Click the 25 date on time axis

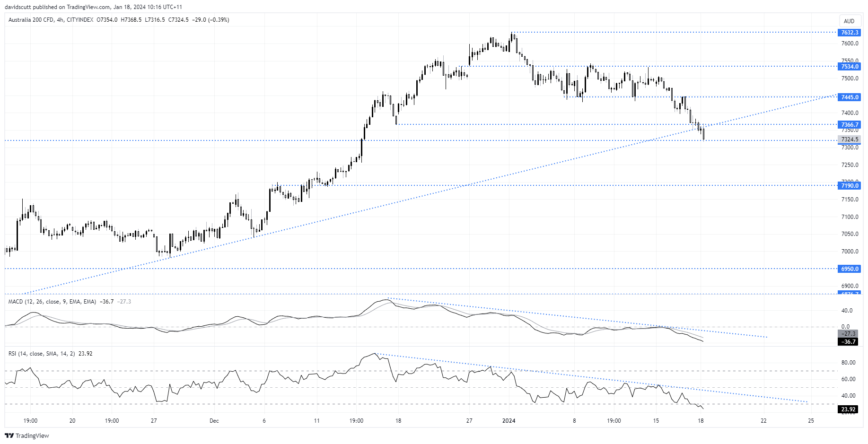(x=811, y=421)
